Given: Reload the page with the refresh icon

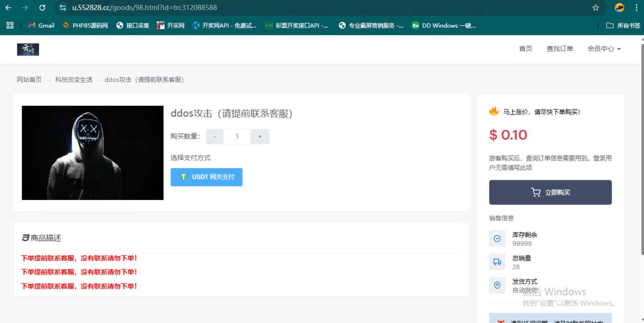Looking at the screenshot, I should click(42, 7).
